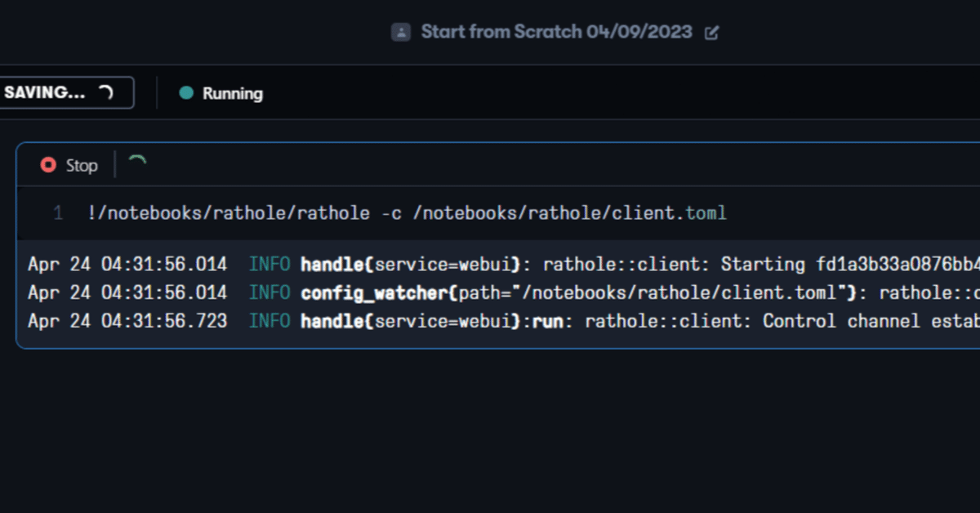Click the first handle(service=webui) log line
The width and height of the screenshot is (980, 513).
504,265
